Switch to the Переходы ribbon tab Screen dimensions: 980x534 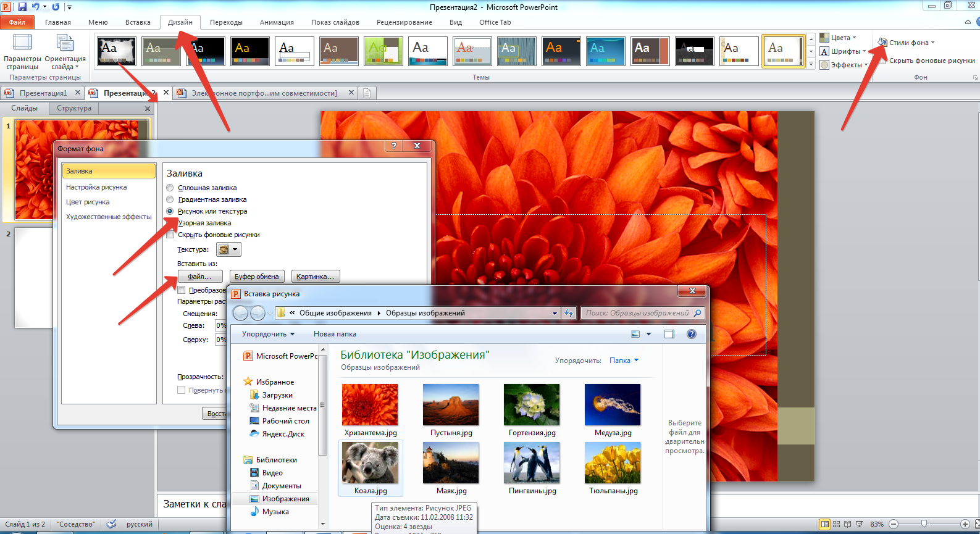coord(226,22)
